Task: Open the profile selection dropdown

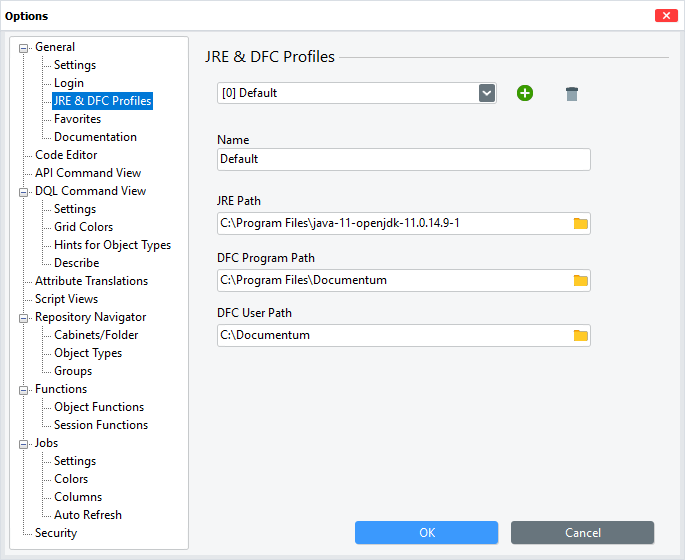Action: click(486, 93)
